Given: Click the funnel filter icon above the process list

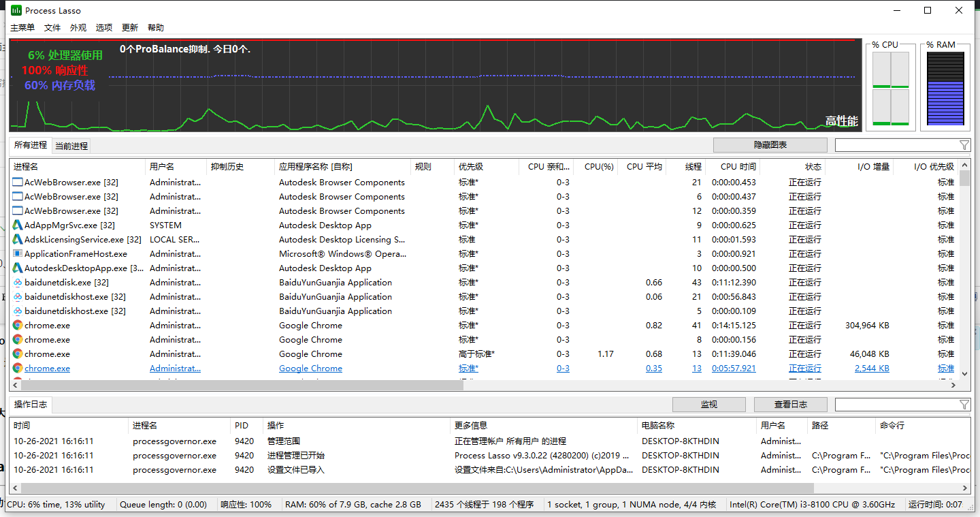Looking at the screenshot, I should point(964,144).
